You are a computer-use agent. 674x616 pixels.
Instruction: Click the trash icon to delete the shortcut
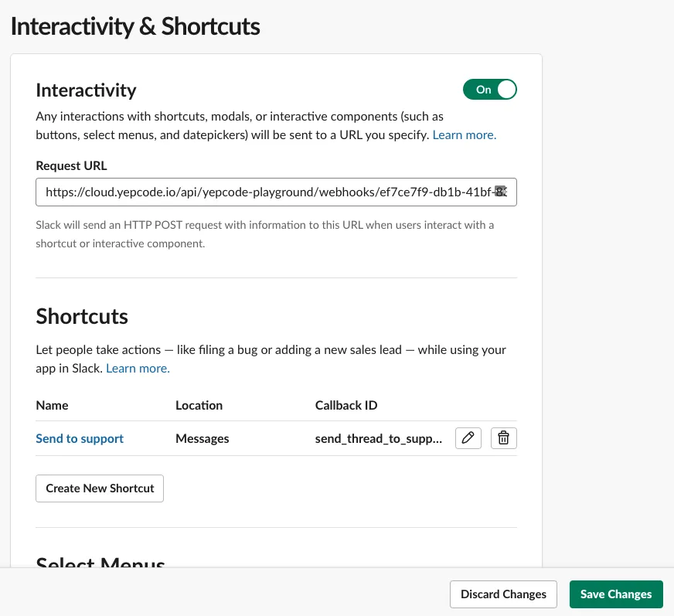click(503, 438)
